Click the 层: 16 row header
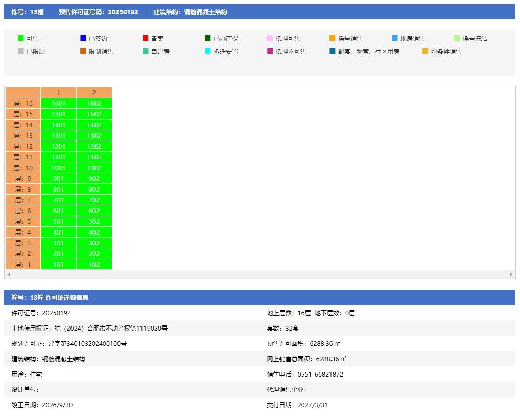 click(x=23, y=104)
